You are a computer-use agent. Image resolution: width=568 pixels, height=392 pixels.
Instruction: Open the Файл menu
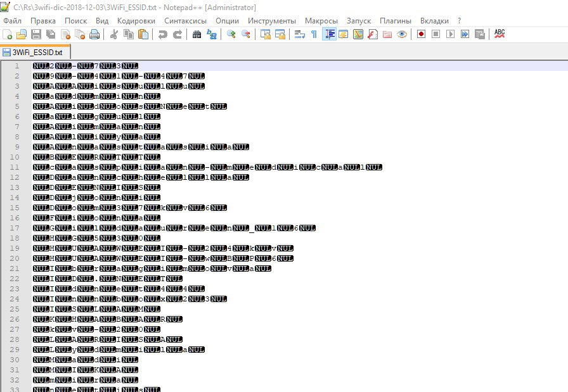click(x=13, y=21)
